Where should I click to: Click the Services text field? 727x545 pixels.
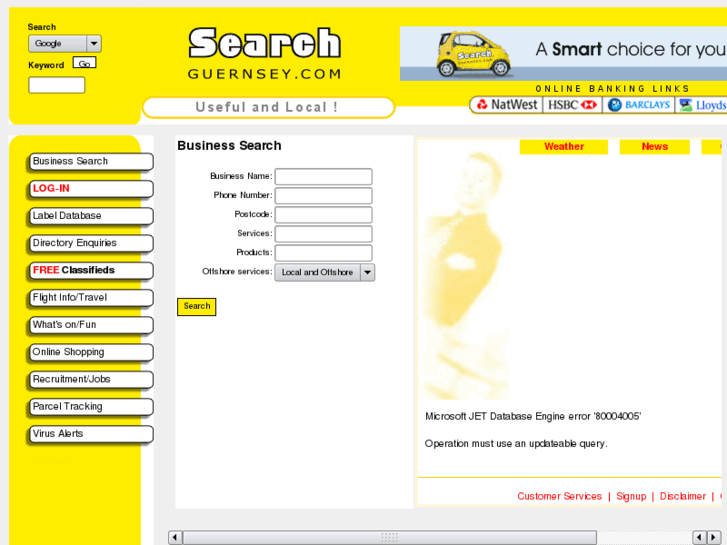pyautogui.click(x=324, y=234)
